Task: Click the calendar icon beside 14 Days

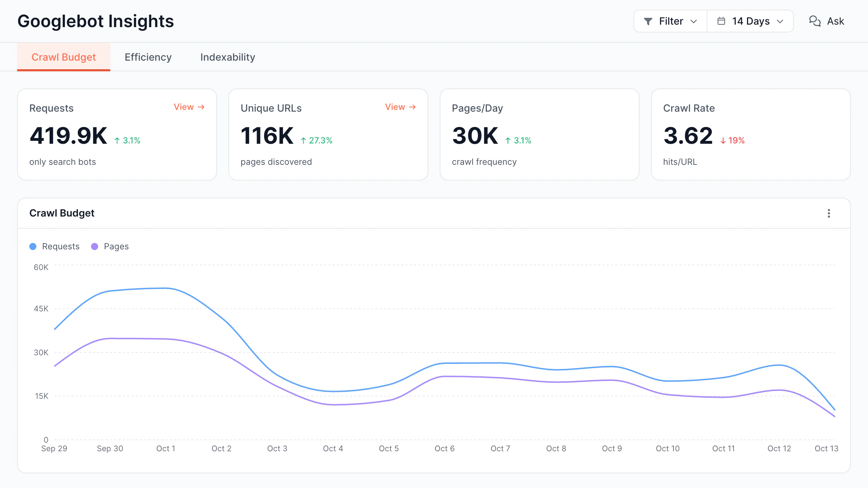Action: click(x=721, y=21)
